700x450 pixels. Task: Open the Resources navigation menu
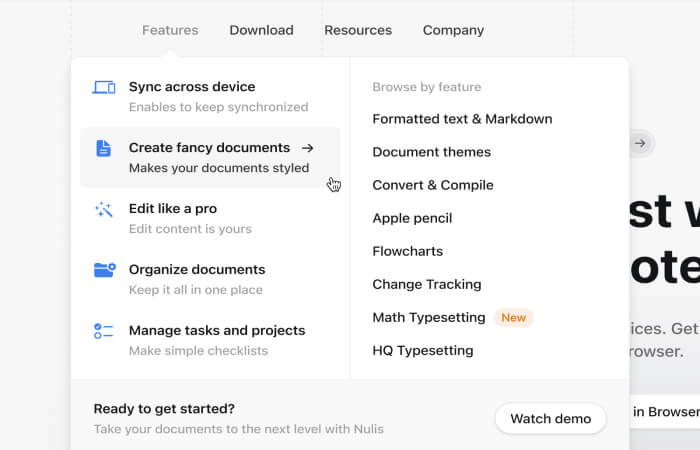tap(358, 30)
